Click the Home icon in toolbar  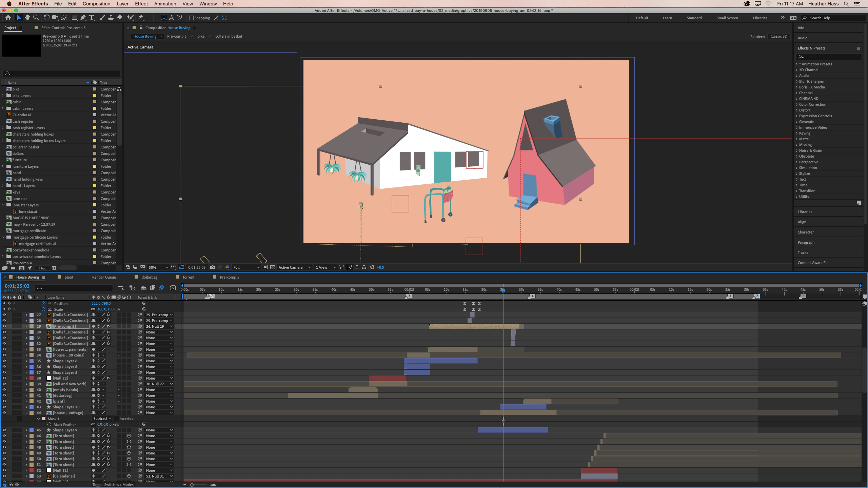click(8, 18)
